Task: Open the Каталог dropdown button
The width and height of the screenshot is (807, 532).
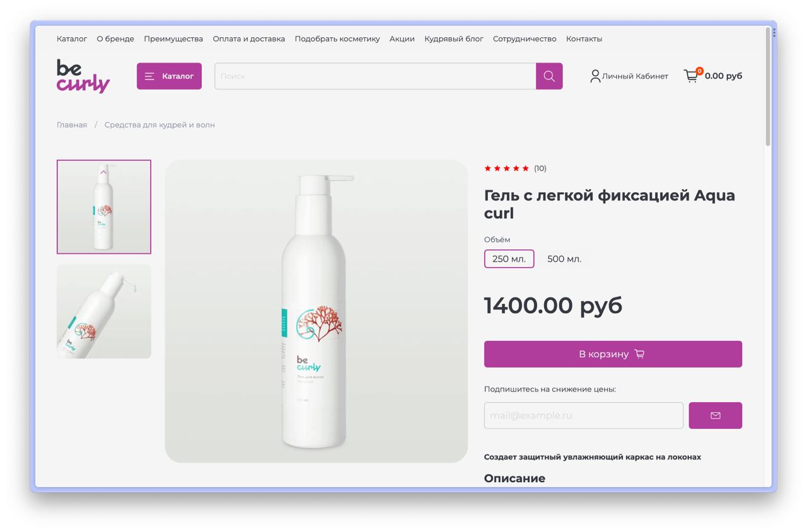Action: (x=169, y=76)
